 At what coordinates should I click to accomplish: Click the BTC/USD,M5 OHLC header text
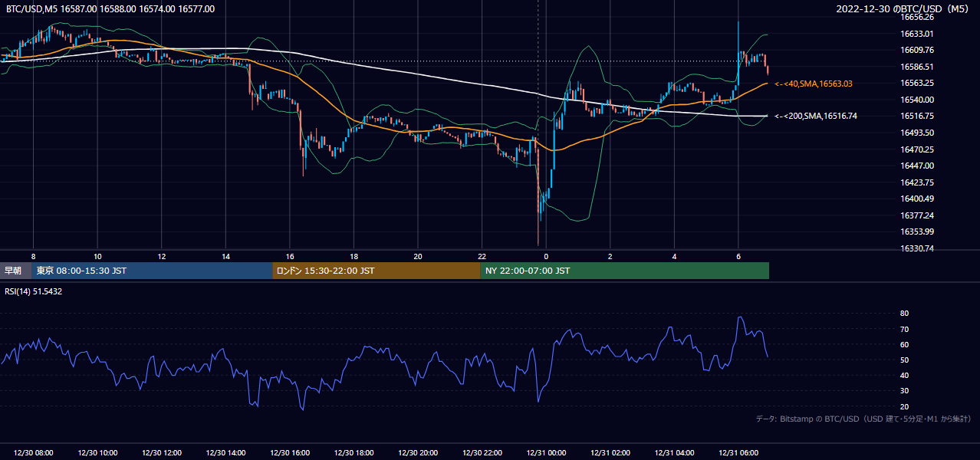(x=110, y=9)
